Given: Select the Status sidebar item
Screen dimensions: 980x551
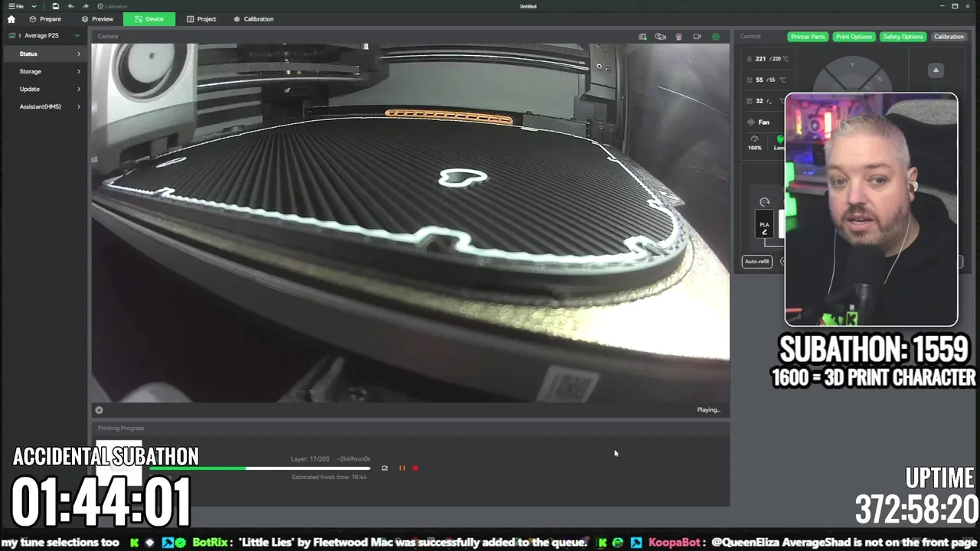Looking at the screenshot, I should click(x=44, y=54).
